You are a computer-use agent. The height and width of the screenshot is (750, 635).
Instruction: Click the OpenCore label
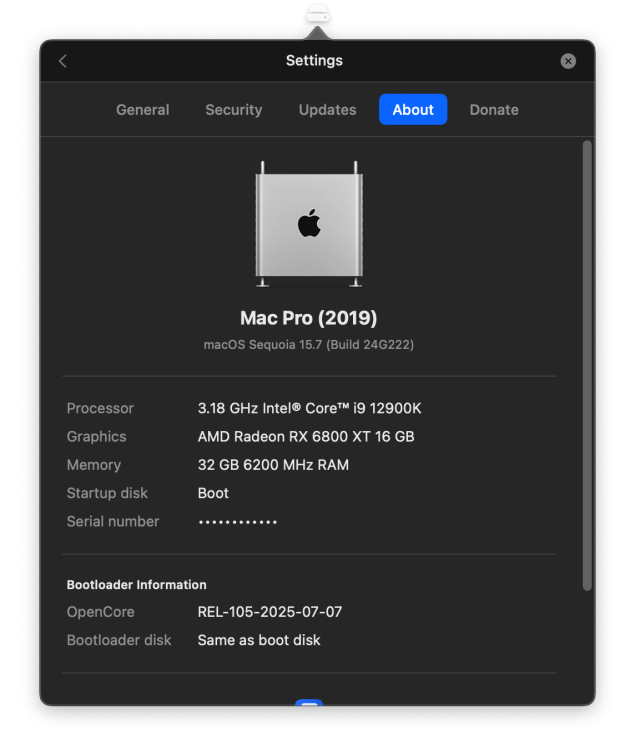point(100,612)
